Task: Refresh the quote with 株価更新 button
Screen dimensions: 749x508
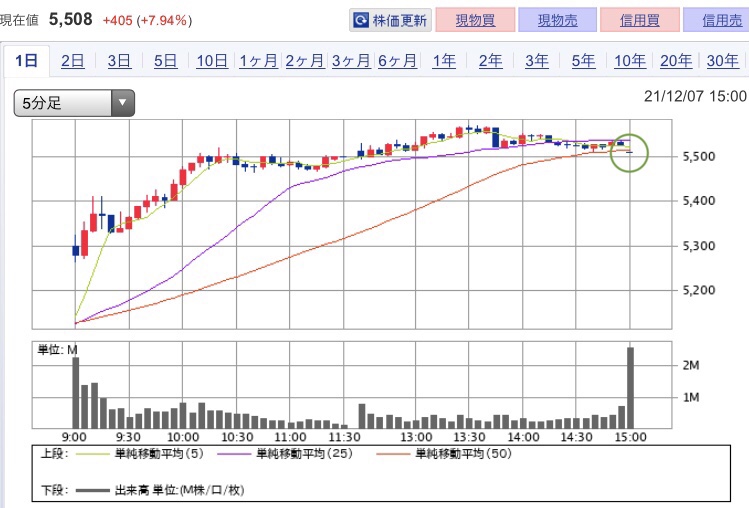Action: pos(390,20)
